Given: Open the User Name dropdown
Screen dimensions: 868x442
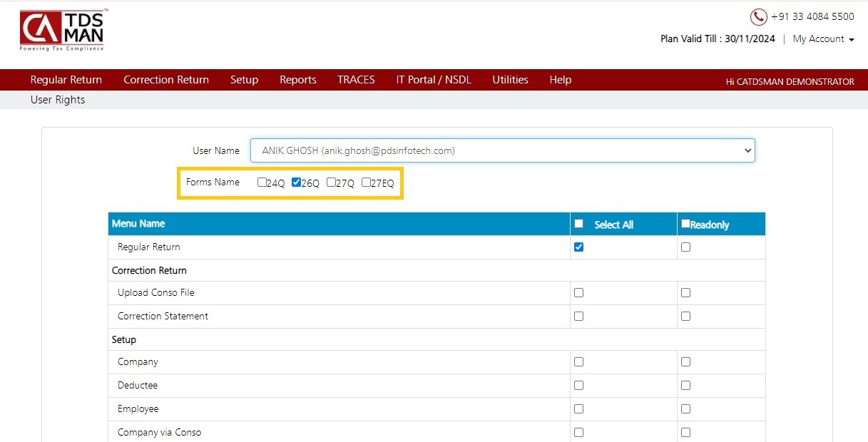Looking at the screenshot, I should (502, 150).
